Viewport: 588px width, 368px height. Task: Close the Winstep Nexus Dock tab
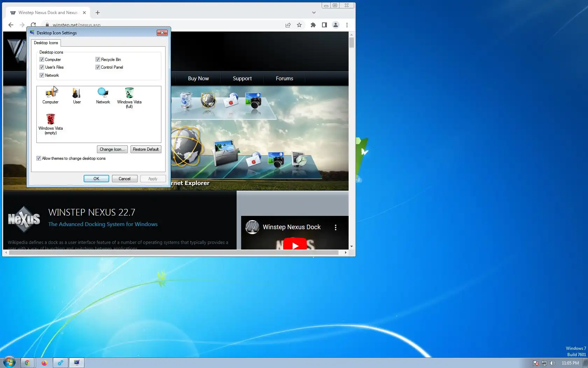(84, 13)
